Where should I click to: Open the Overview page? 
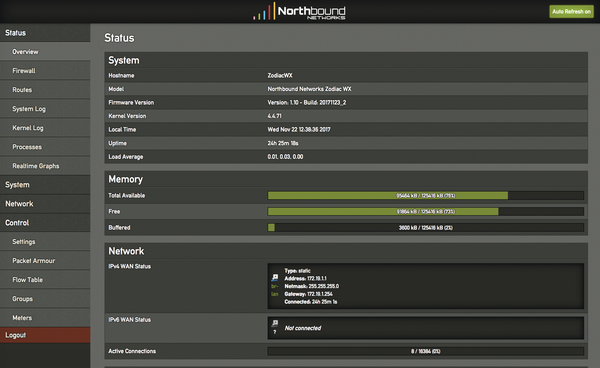tap(45, 52)
